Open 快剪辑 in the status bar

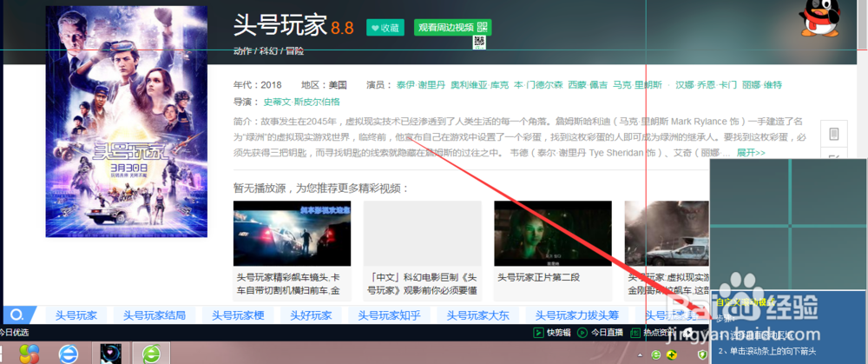pyautogui.click(x=551, y=333)
